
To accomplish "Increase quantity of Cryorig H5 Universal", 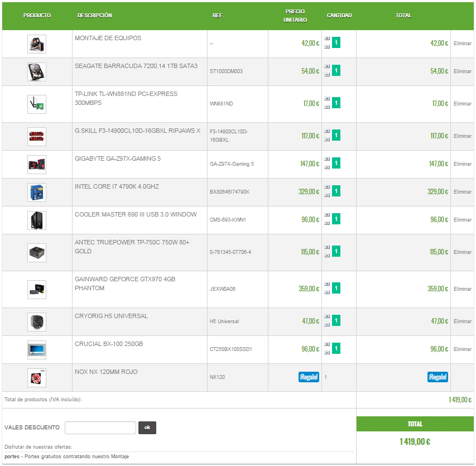I will [327, 316].
